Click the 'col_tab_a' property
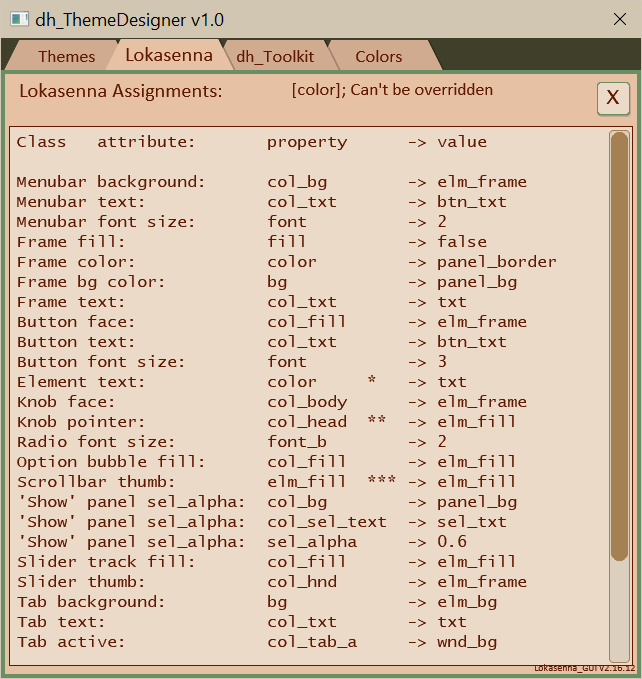Image resolution: width=642 pixels, height=679 pixels. (x=312, y=642)
